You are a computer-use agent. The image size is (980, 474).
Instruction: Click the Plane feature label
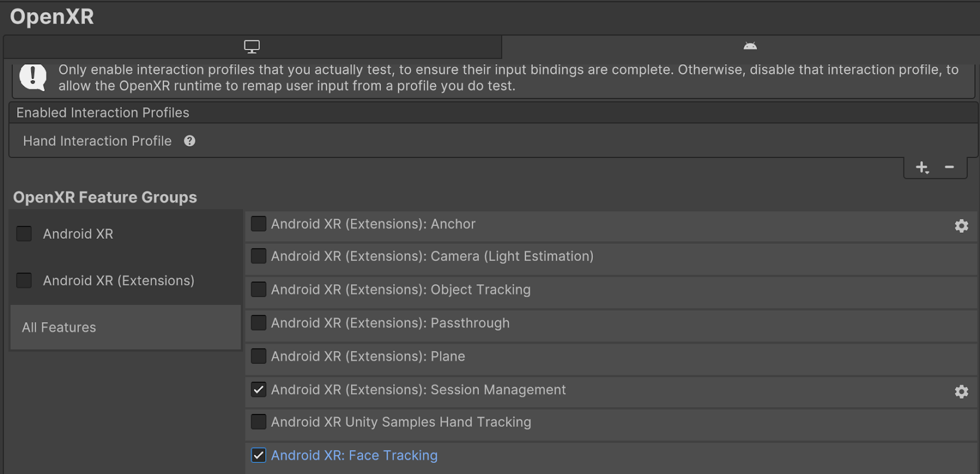368,356
